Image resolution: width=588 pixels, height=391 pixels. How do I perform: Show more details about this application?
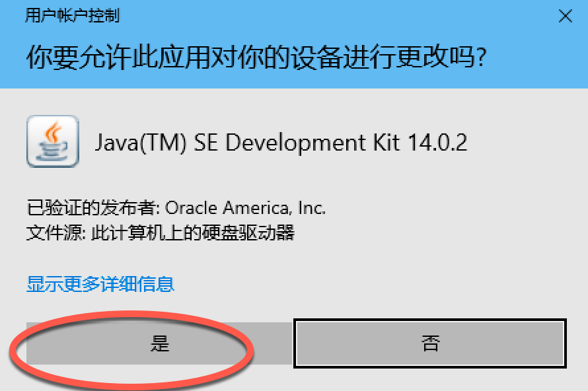click(100, 284)
